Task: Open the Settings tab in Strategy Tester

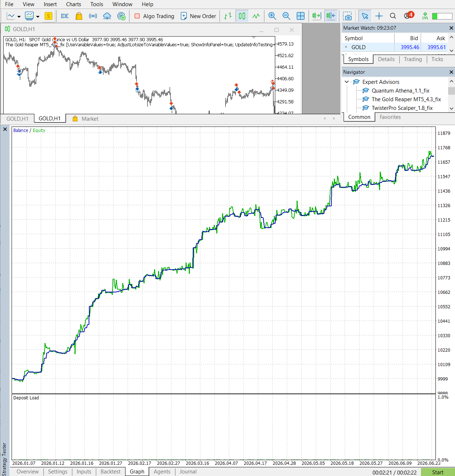Action: tap(58, 472)
